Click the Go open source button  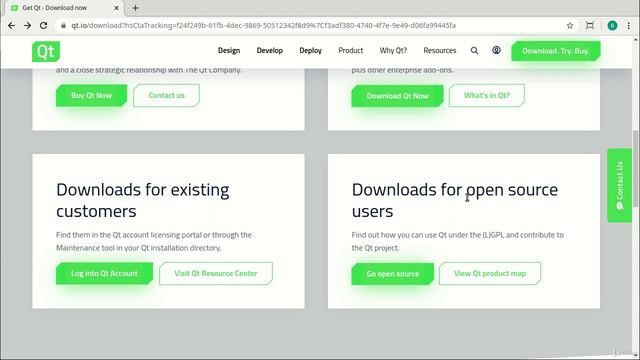point(393,274)
